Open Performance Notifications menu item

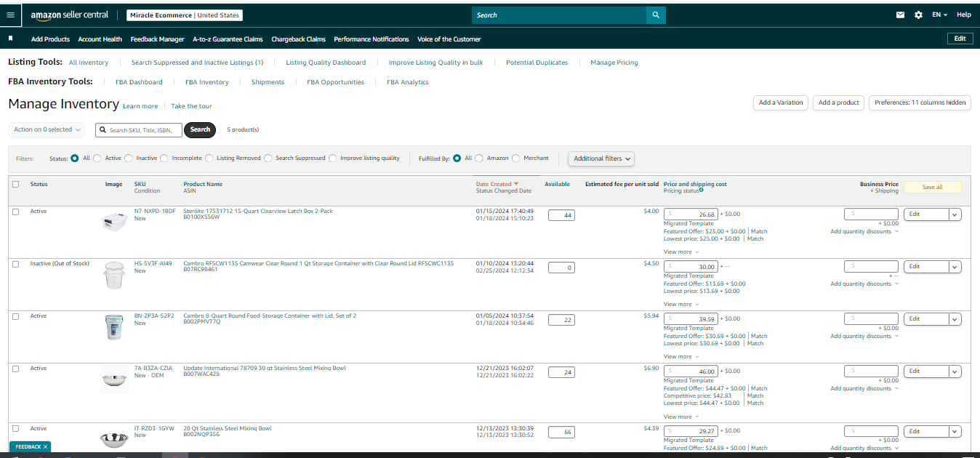tap(371, 39)
